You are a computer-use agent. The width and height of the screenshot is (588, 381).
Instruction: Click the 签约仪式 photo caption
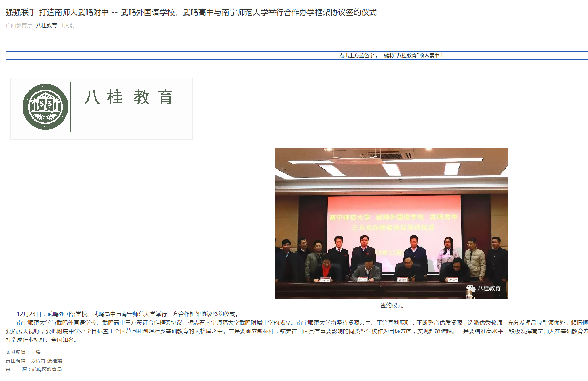click(392, 306)
